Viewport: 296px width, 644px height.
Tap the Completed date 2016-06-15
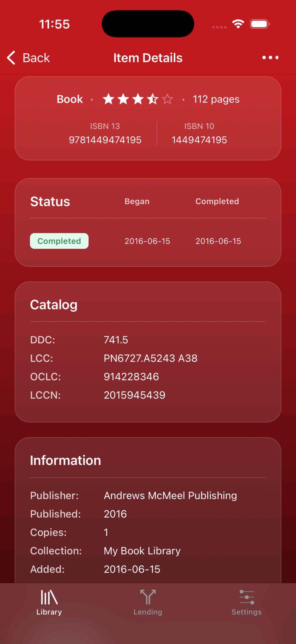pyautogui.click(x=218, y=241)
